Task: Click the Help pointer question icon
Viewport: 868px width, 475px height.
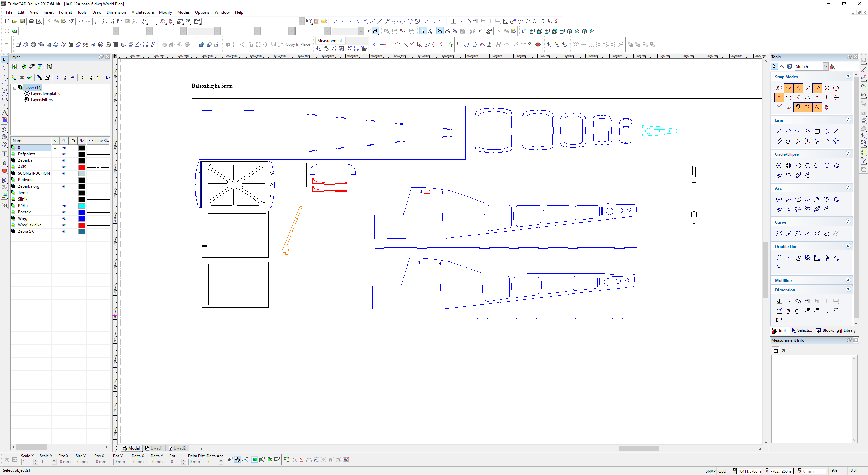Action: (308, 21)
